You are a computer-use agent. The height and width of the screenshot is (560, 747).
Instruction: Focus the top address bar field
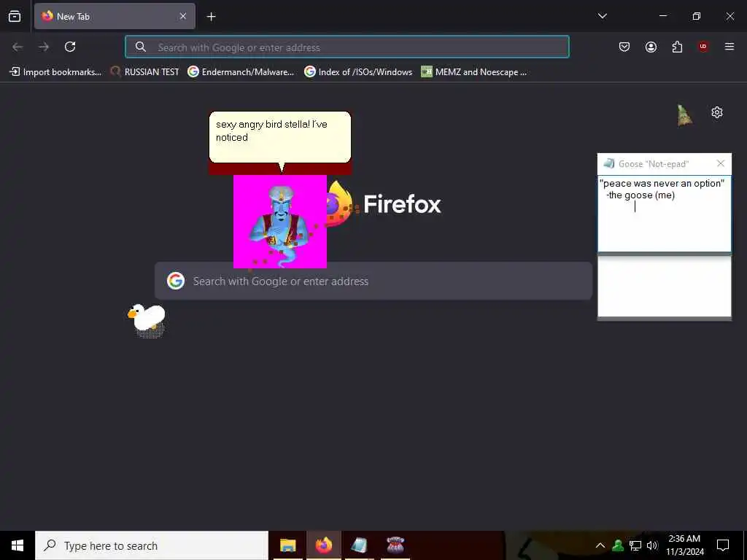[x=347, y=47]
